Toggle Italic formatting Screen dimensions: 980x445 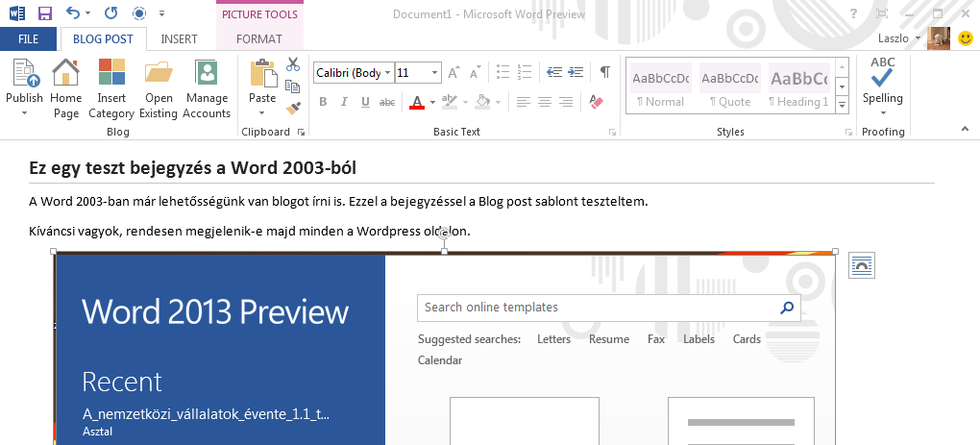[344, 102]
